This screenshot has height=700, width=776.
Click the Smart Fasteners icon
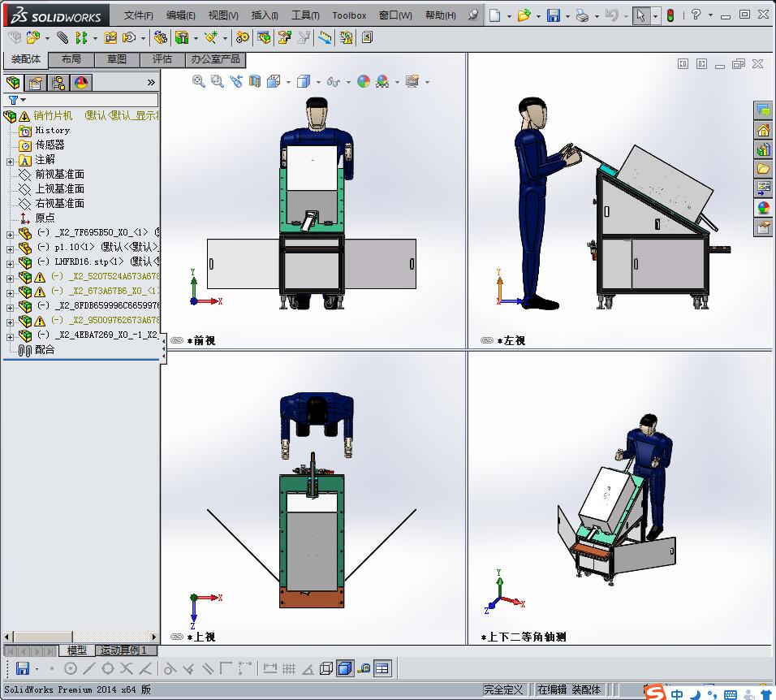pos(110,37)
